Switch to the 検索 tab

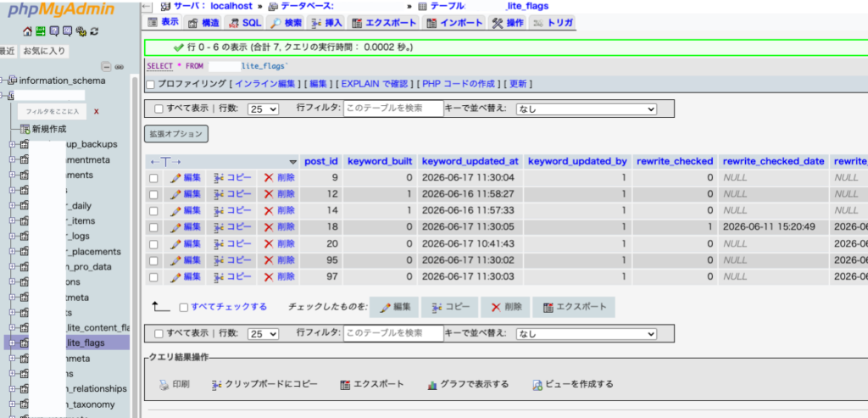point(287,23)
